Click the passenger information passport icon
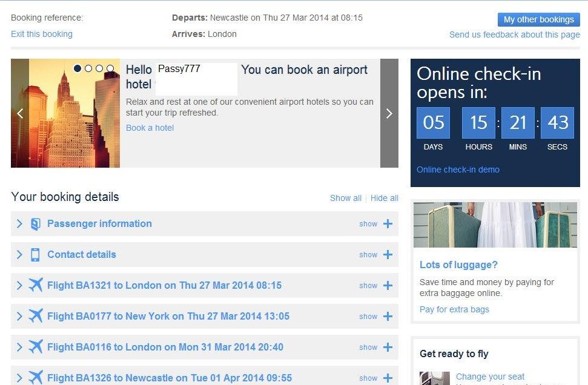 (35, 224)
